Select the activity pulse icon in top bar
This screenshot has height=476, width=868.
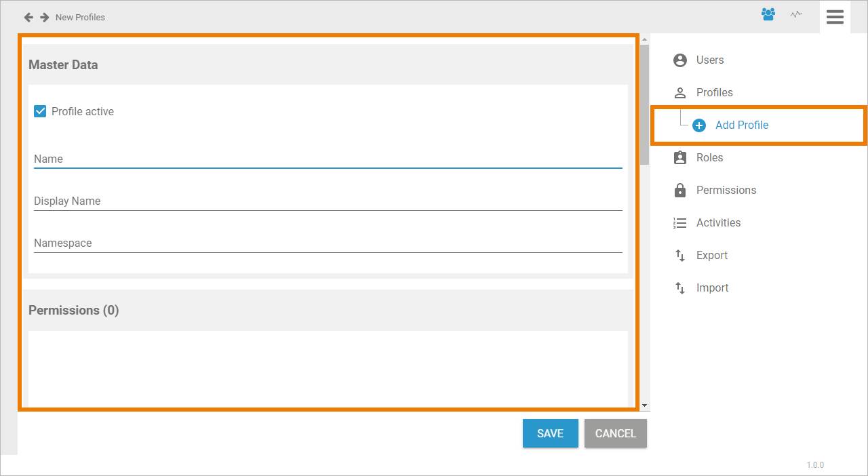pyautogui.click(x=795, y=14)
